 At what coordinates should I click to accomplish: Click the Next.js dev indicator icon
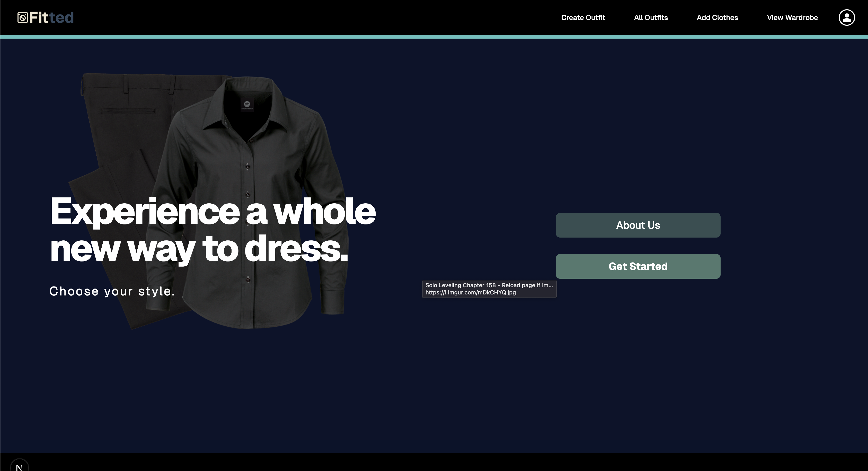20,467
